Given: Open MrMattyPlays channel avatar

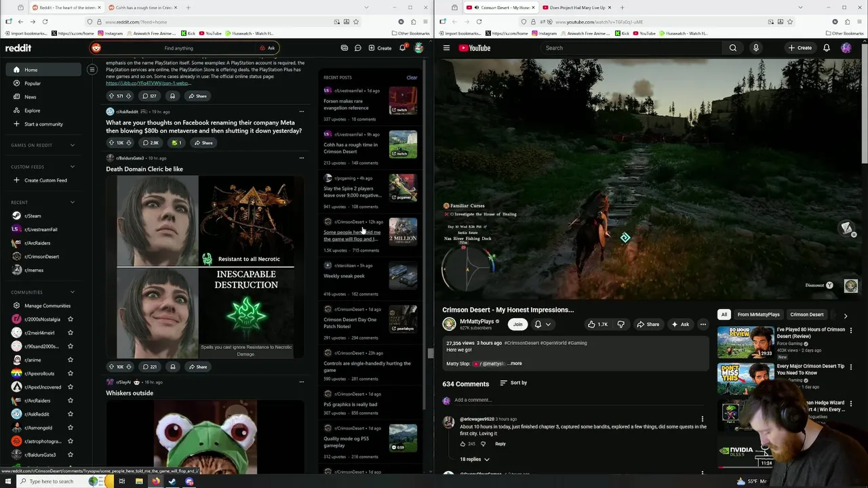Looking at the screenshot, I should click(x=449, y=324).
